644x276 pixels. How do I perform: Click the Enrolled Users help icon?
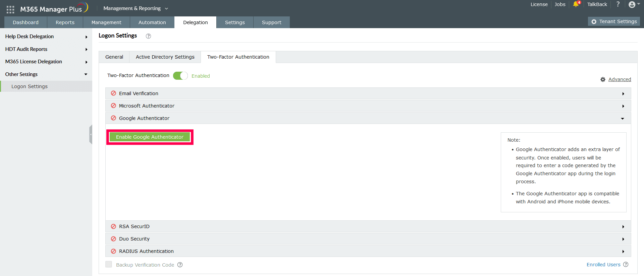[626, 264]
